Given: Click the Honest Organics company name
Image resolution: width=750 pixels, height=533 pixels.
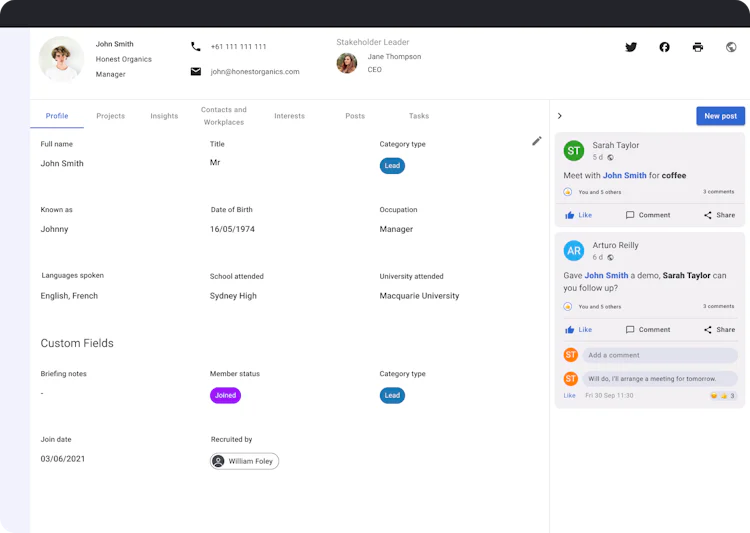Looking at the screenshot, I should pos(123,59).
